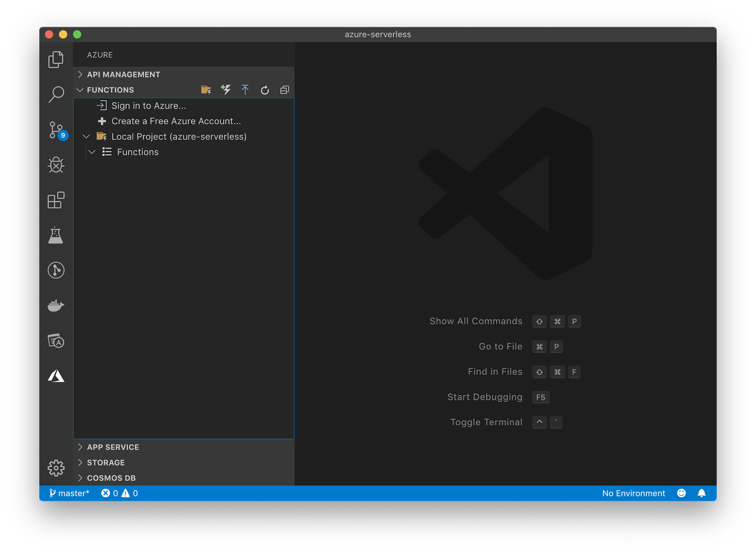The image size is (756, 553).
Task: Expand the Storage section
Action: tap(106, 463)
